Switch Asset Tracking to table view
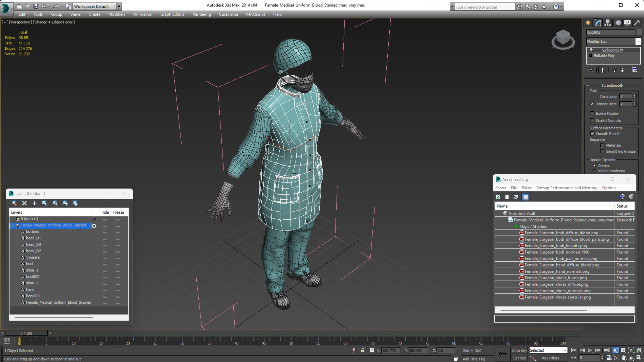 coord(525,197)
